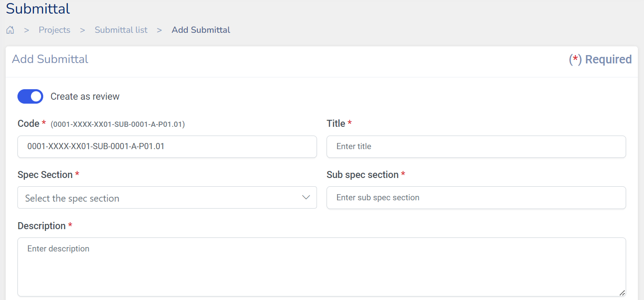
Task: Click the home icon in the breadcrumb
Action: [x=10, y=30]
